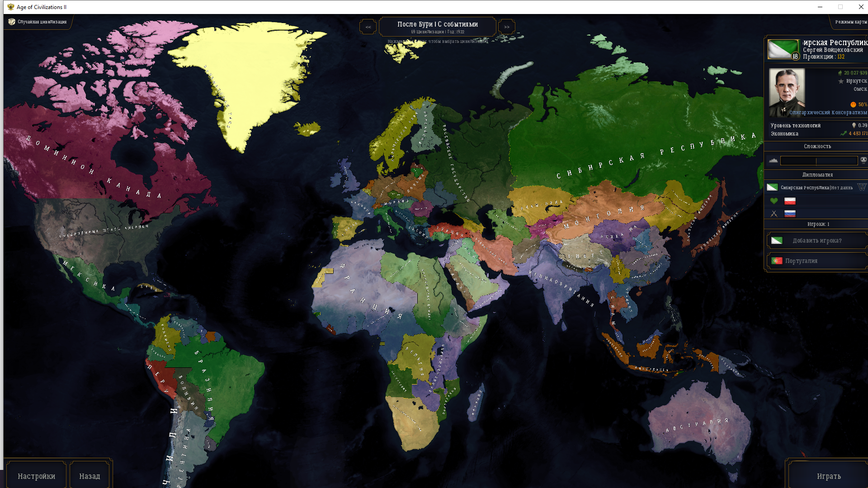This screenshot has height=488, width=868.
Task: Click the skull icon by the difficulty bar
Action: click(x=863, y=160)
